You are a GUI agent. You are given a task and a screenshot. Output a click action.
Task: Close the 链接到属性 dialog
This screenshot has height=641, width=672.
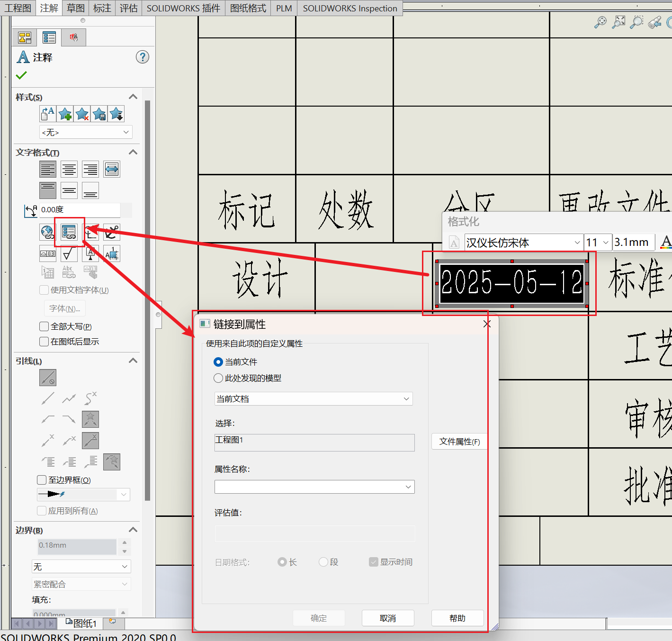[487, 324]
